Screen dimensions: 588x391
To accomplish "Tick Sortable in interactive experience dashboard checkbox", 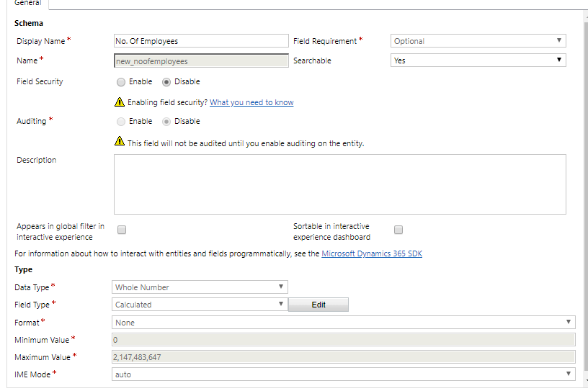I will click(x=398, y=230).
